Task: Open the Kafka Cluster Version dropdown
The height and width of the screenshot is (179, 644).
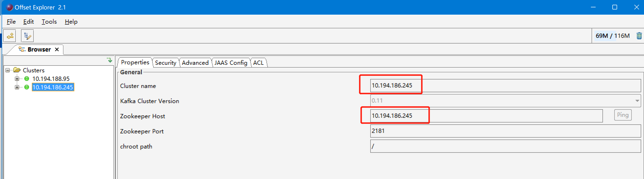Action: [x=637, y=101]
